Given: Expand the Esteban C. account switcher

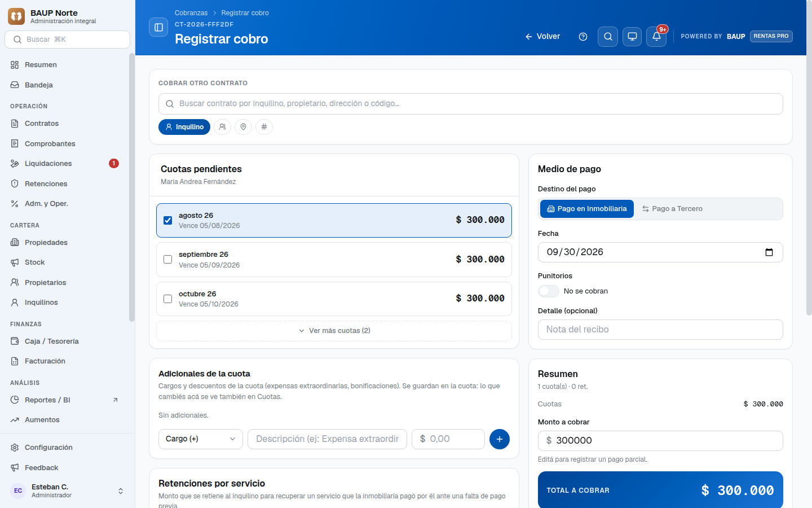Looking at the screenshot, I should coord(121,491).
